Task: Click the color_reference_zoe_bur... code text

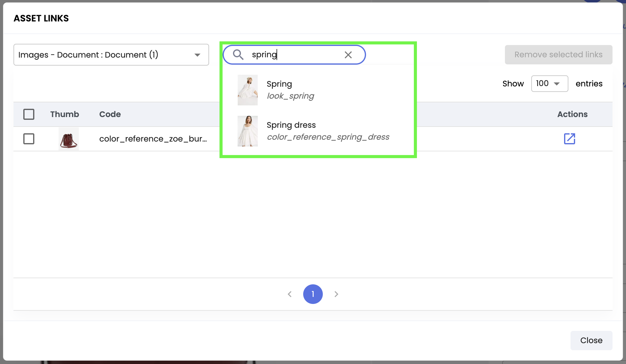Action: coord(153,139)
